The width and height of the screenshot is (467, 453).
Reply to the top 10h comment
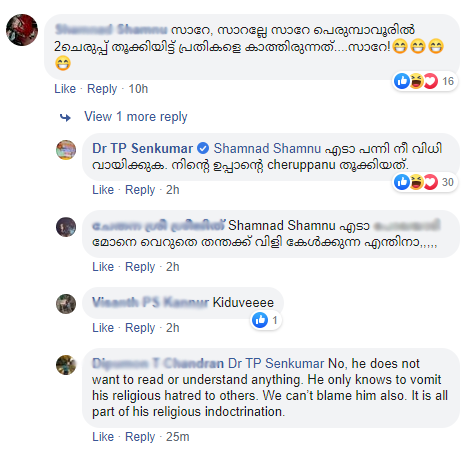click(102, 89)
